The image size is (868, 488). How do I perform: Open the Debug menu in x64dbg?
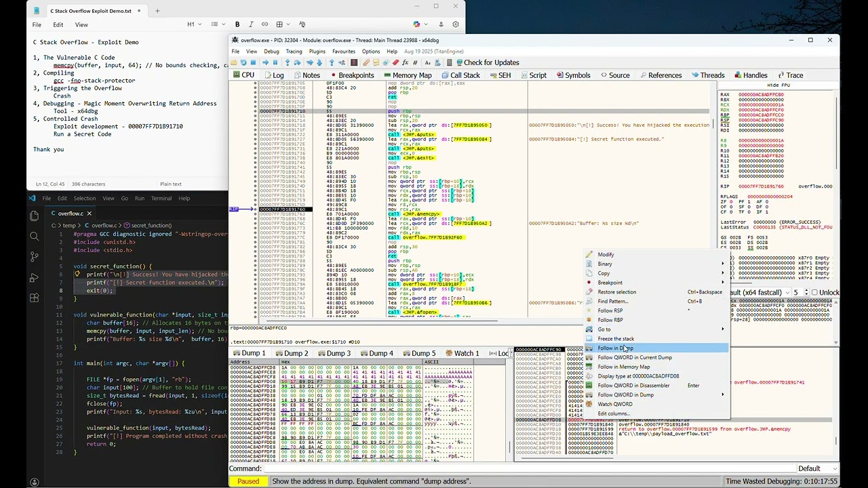271,52
